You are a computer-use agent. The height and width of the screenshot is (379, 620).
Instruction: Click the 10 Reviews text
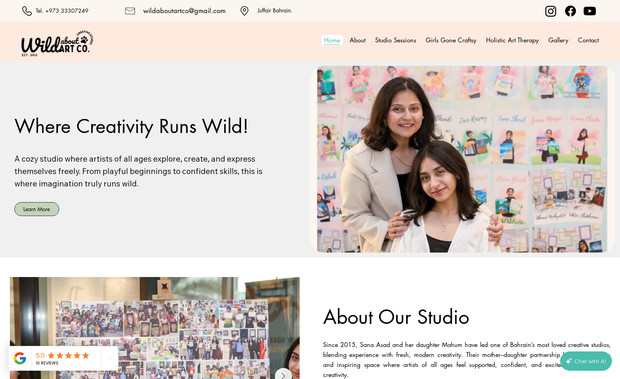47,363
